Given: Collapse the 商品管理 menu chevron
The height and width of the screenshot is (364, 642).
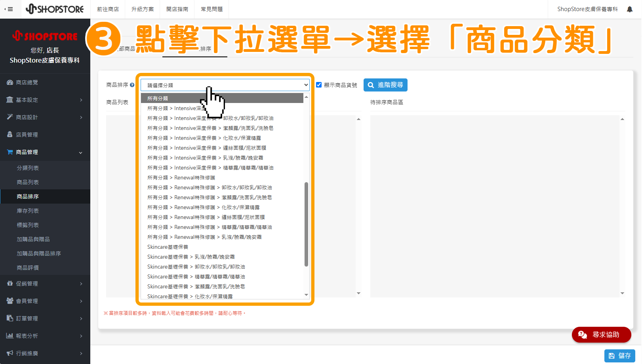Looking at the screenshot, I should (81, 152).
